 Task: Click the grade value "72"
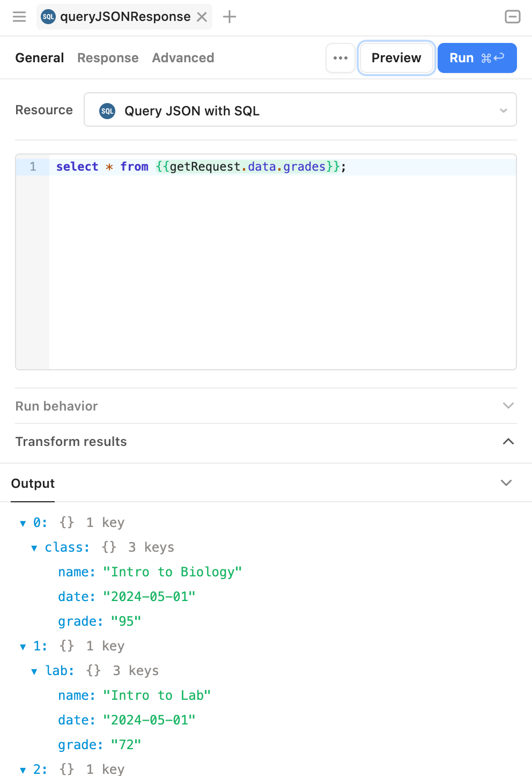point(126,745)
